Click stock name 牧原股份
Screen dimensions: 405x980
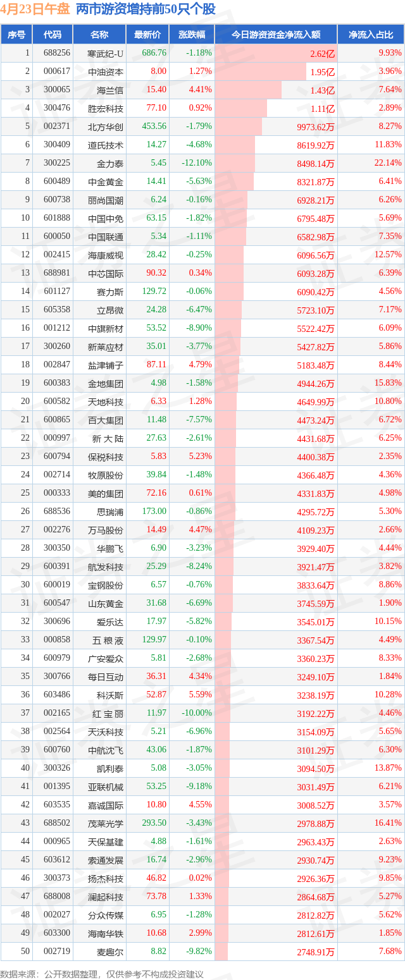tap(106, 475)
